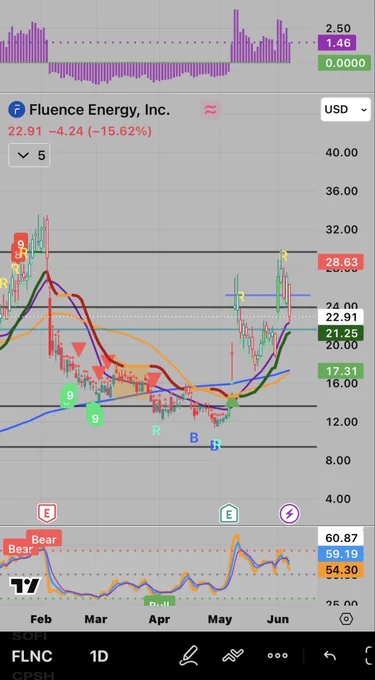The image size is (375, 680).
Task: Tap the Fluence Energy, Inc. title
Action: pos(99,109)
